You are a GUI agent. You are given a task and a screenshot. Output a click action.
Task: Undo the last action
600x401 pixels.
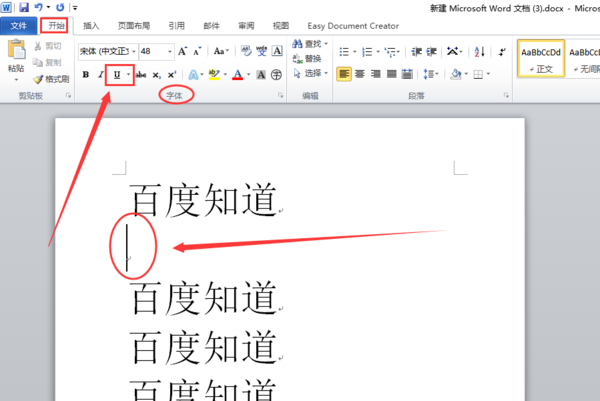pyautogui.click(x=38, y=7)
